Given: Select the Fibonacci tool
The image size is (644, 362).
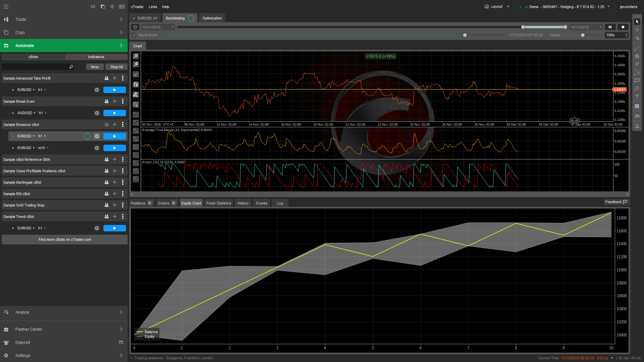Looking at the screenshot, I should click(x=637, y=73).
